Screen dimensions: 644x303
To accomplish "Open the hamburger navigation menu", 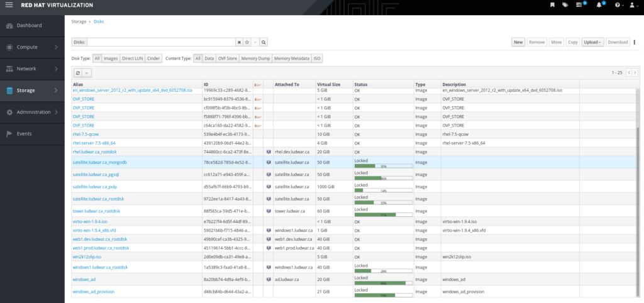I will click(9, 5).
